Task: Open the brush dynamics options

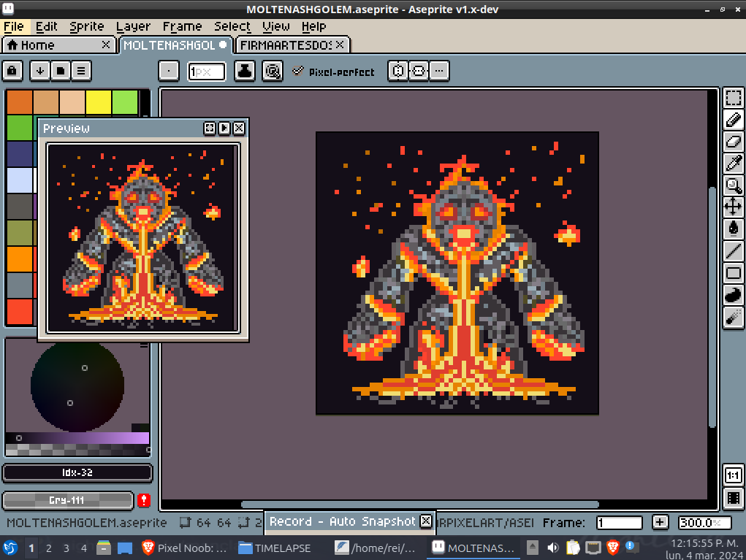Action: pyautogui.click(x=273, y=71)
